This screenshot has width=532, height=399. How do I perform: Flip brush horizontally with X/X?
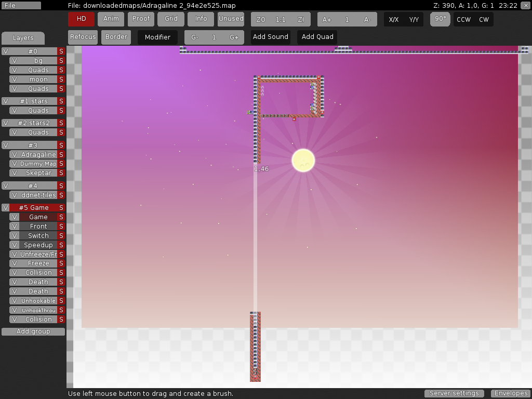pyautogui.click(x=394, y=20)
